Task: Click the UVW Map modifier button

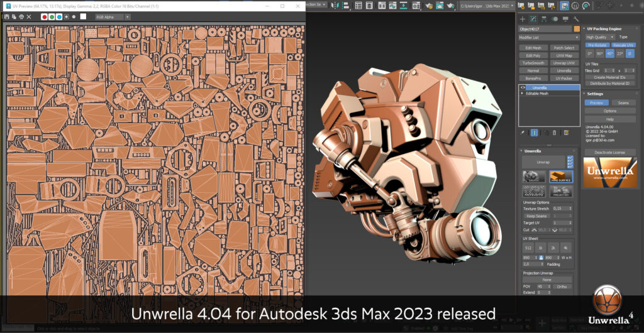Action: (x=564, y=55)
